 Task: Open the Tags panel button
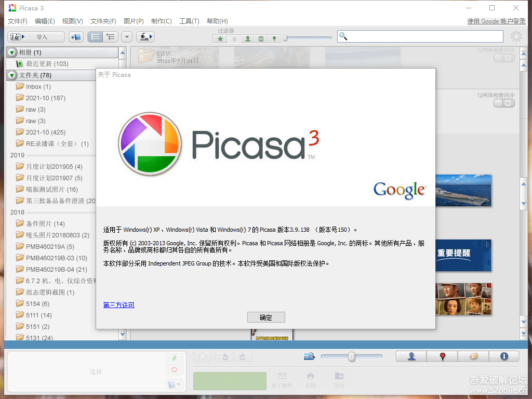click(473, 356)
